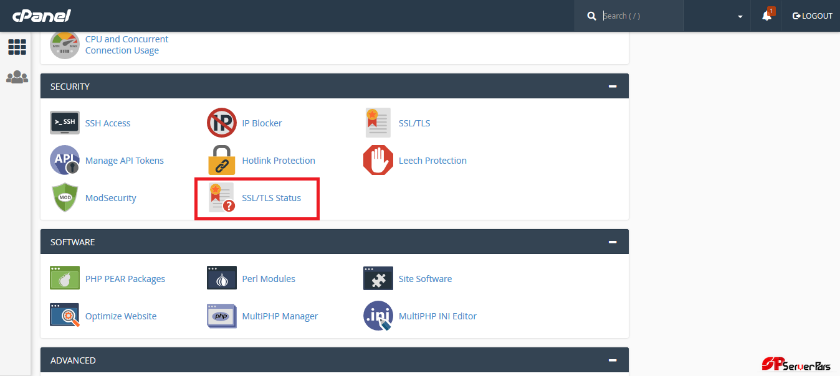The width and height of the screenshot is (840, 376).
Task: Click the Manage API Tokens icon
Action: click(x=65, y=160)
